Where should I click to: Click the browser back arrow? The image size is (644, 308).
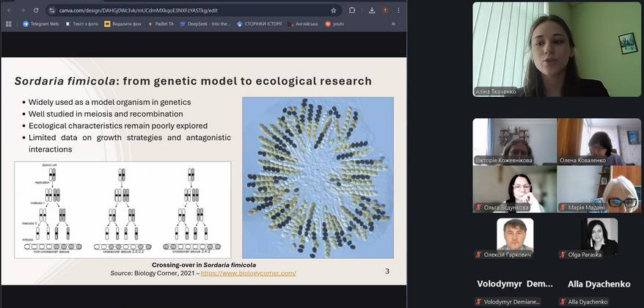[9, 10]
